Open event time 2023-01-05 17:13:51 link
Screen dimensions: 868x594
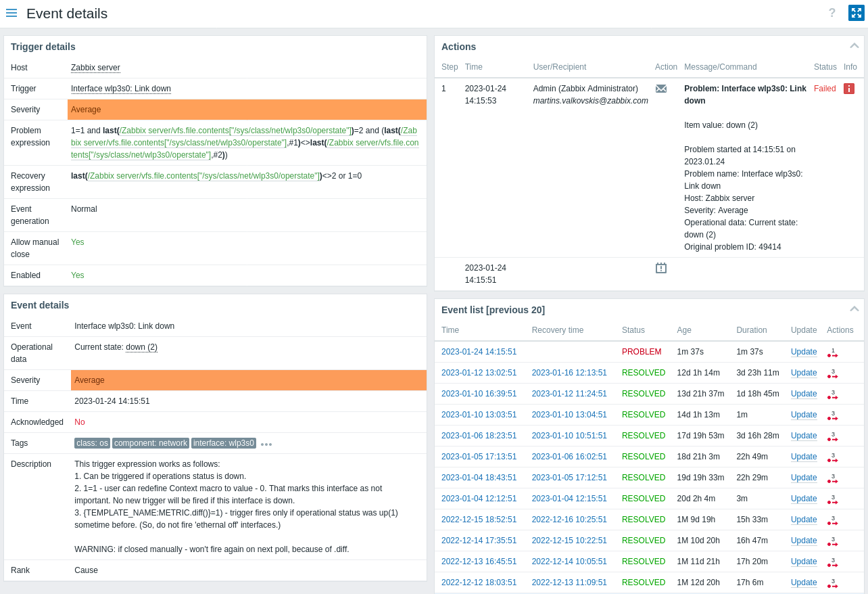click(x=479, y=457)
